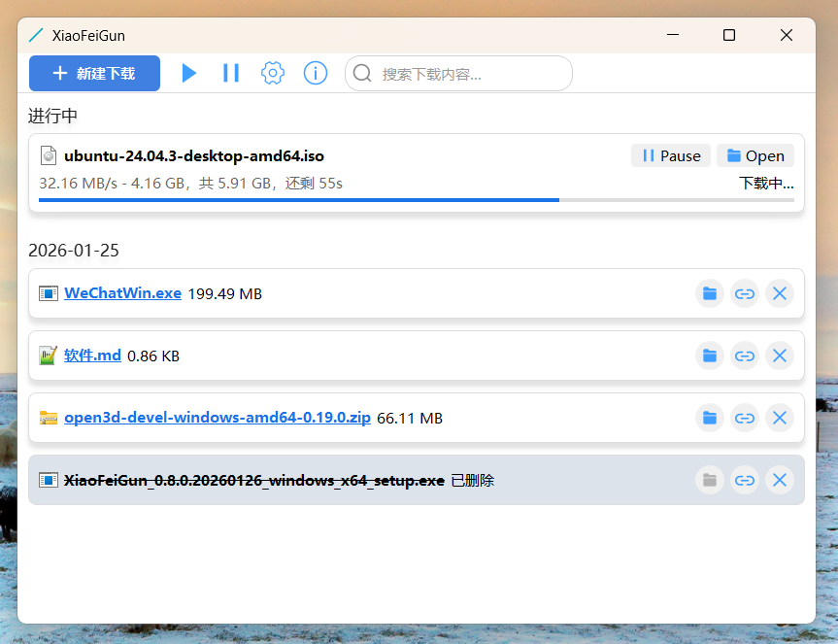Screen dimensions: 838x644
Task: Open the folder icon for the open3d zip
Action: point(709,417)
